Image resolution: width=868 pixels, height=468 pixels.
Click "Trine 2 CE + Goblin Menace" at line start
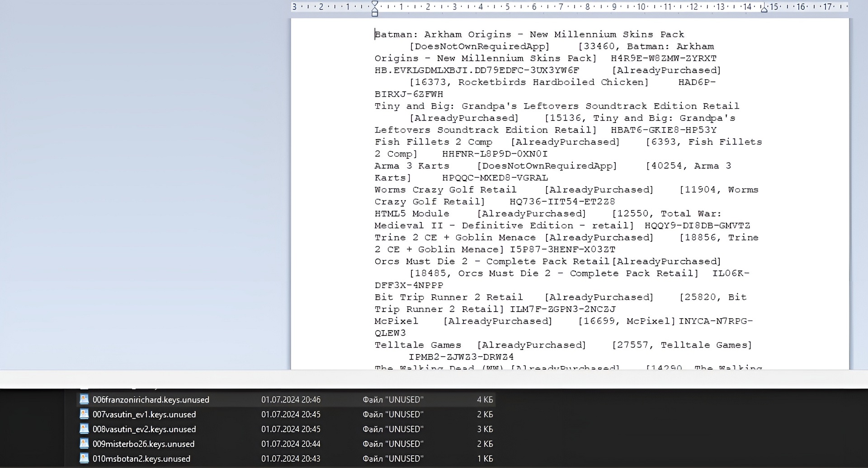455,238
